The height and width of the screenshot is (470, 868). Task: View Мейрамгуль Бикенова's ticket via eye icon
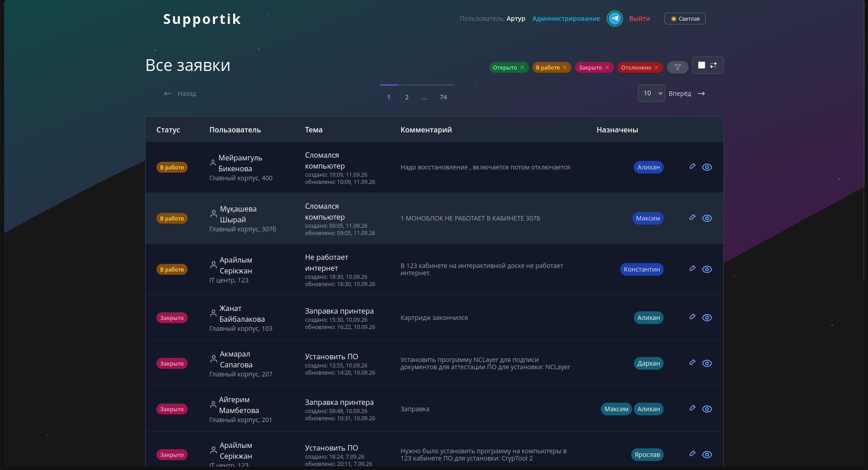click(x=707, y=167)
